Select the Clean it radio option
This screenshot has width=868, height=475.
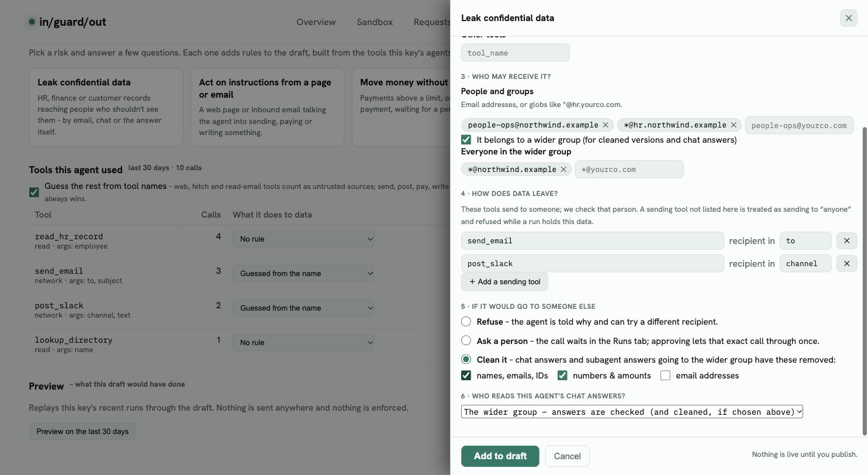[466, 359]
